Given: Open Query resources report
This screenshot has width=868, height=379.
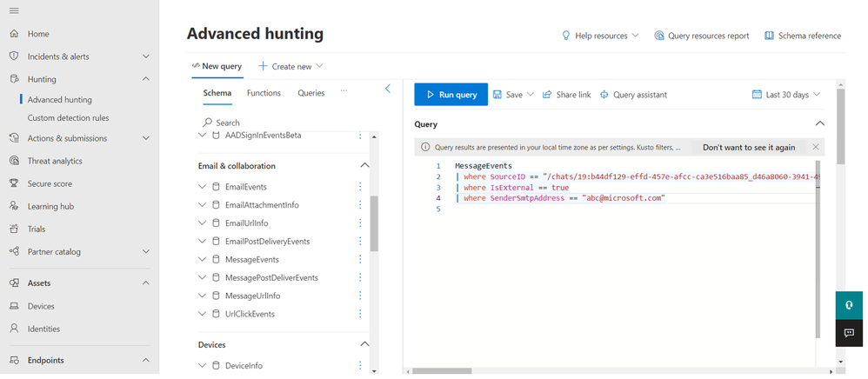Looking at the screenshot, I should pos(701,36).
